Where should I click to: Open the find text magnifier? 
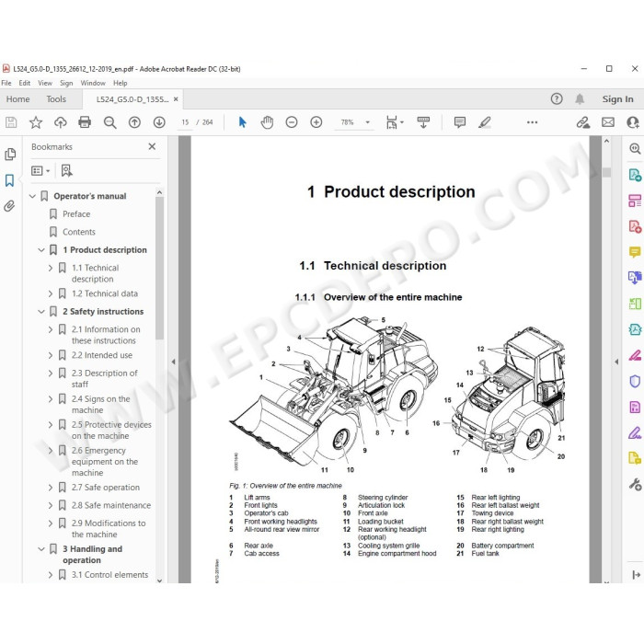(x=109, y=122)
